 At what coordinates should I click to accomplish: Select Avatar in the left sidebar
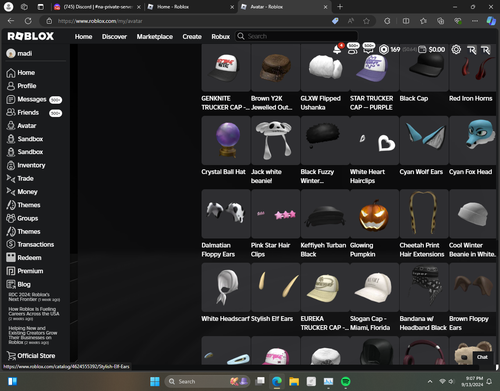tap(21, 126)
